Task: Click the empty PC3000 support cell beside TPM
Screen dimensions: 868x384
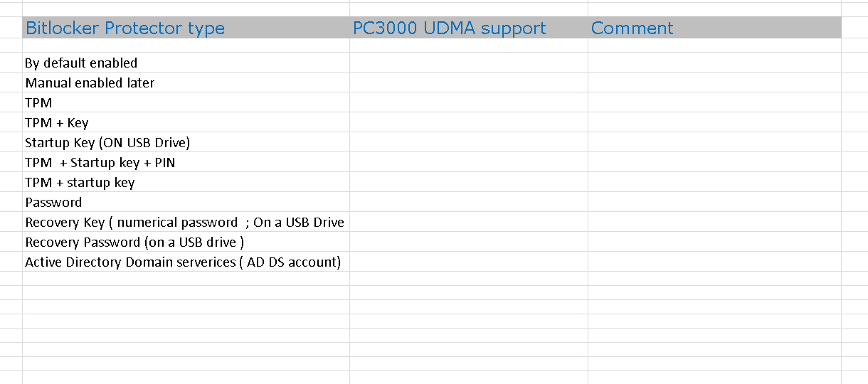Action: pos(469,102)
